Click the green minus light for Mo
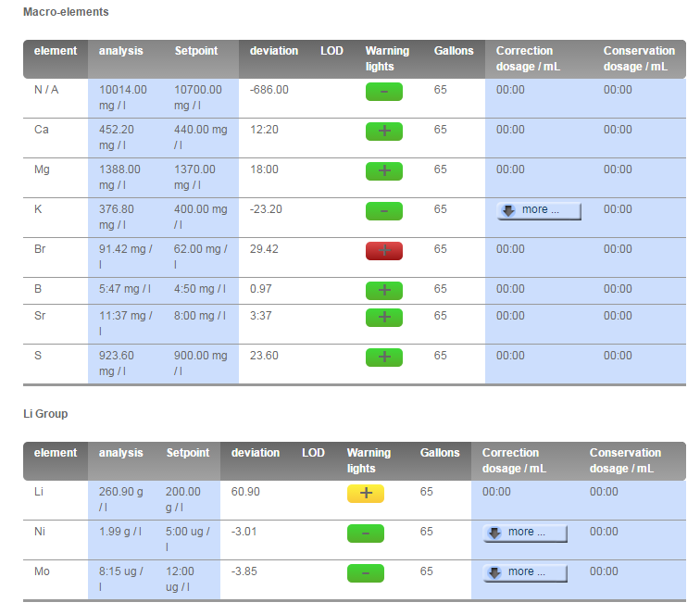The width and height of the screenshot is (700, 615). [366, 573]
